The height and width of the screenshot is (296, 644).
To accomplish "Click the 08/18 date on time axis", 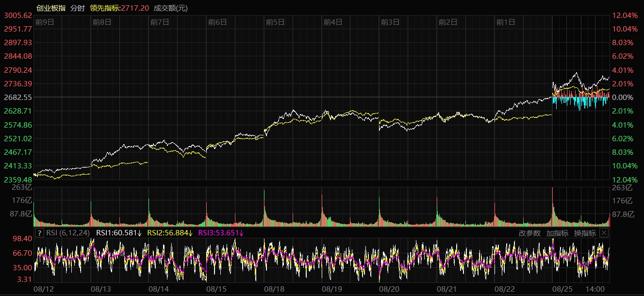I will coord(275,289).
